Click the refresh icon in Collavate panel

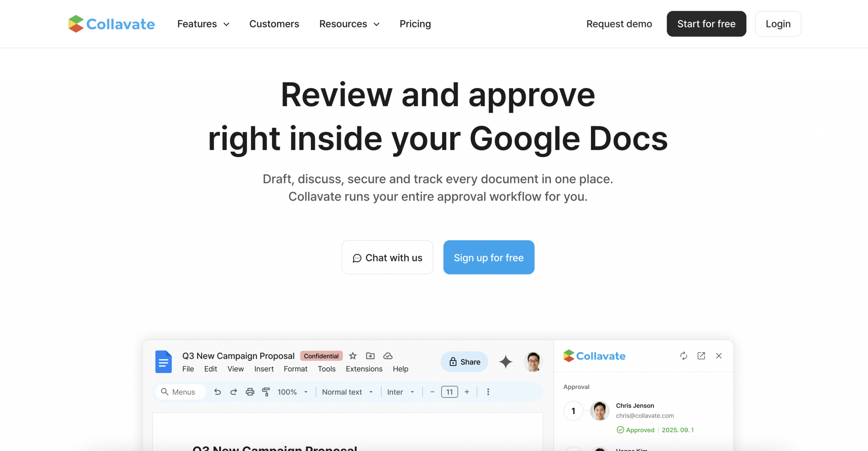click(x=684, y=356)
